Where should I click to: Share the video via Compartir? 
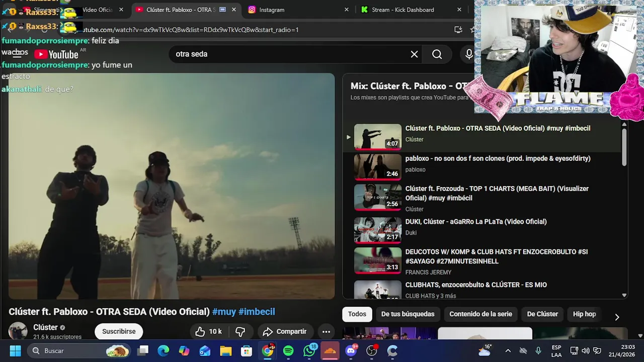[x=285, y=331]
